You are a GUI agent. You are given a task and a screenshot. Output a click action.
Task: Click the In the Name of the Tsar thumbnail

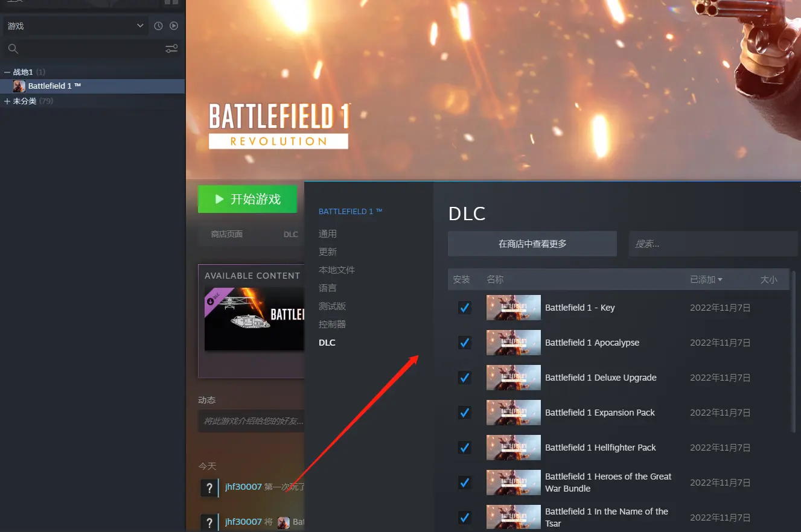pos(514,518)
